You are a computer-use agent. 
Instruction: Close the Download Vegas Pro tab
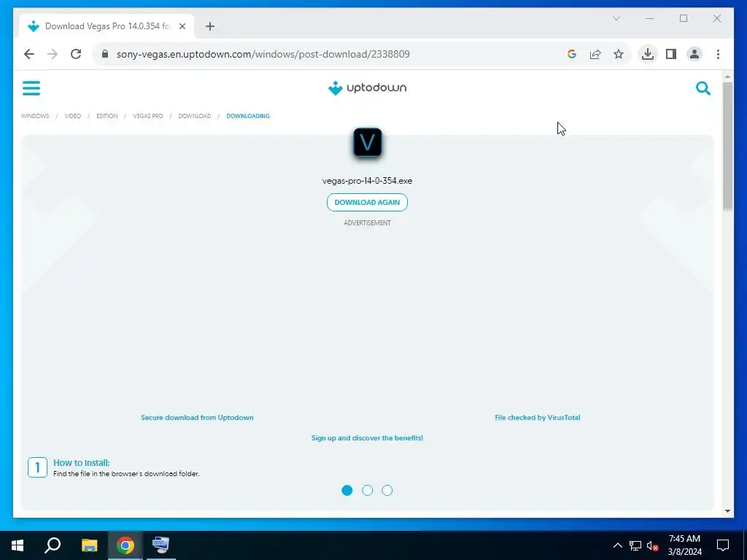[182, 26]
